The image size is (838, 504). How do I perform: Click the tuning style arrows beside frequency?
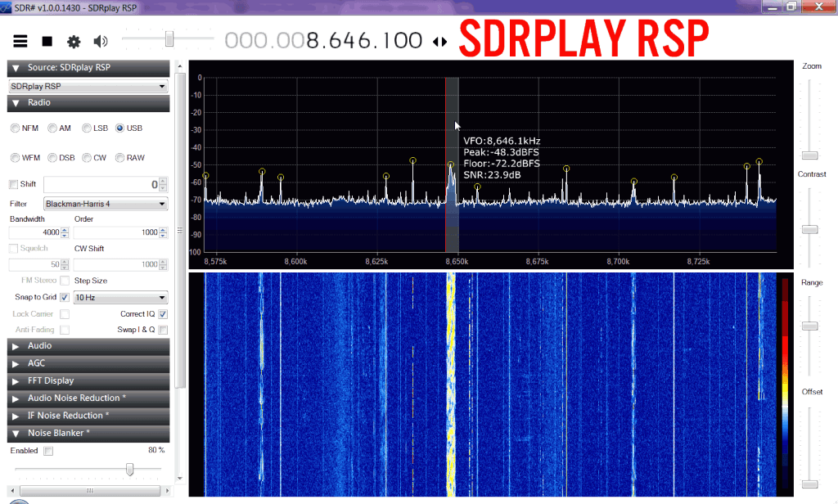440,41
